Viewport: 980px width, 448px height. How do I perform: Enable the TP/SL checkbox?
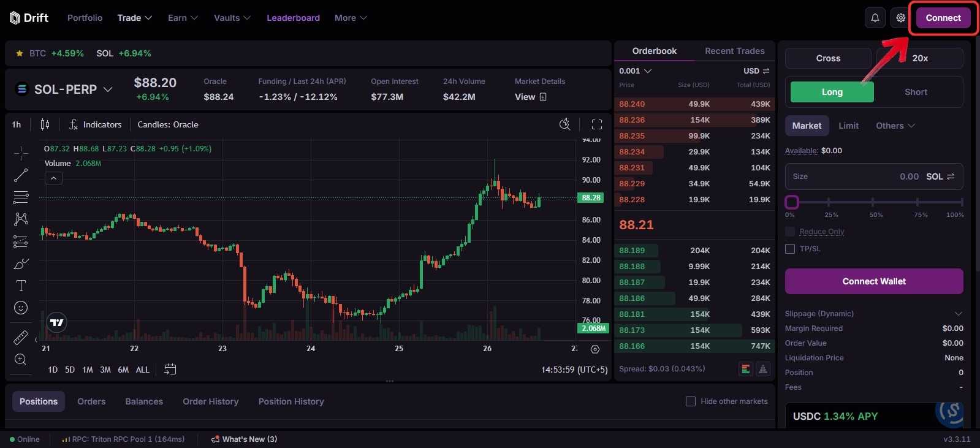(x=790, y=249)
